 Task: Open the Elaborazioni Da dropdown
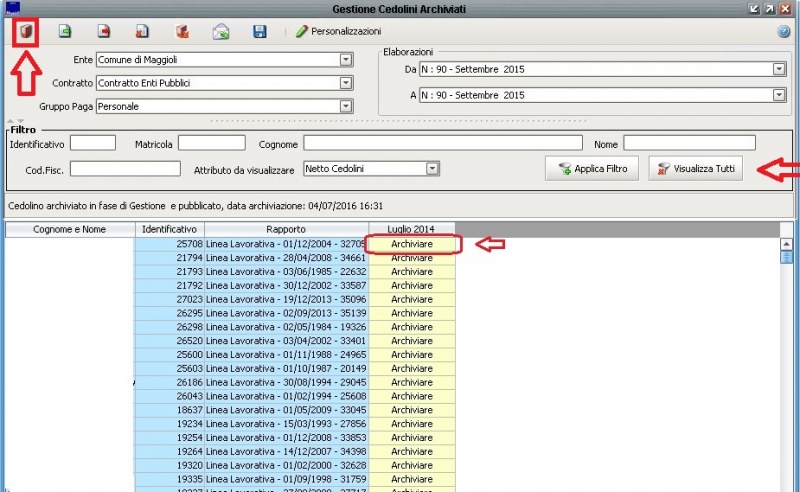point(779,69)
